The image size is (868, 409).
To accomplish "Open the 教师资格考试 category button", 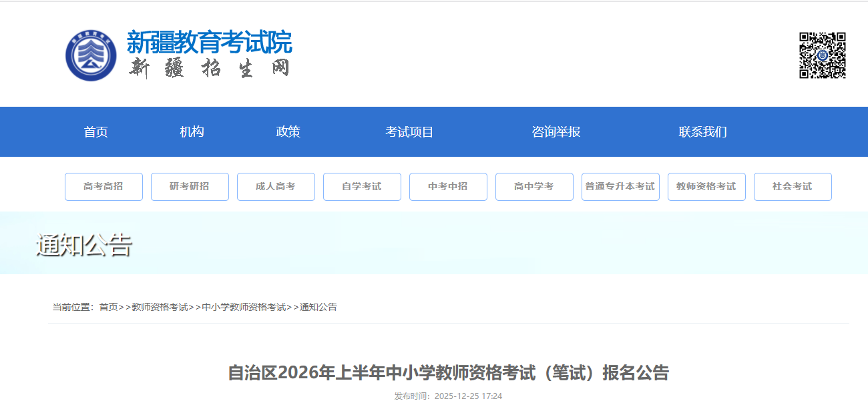I will point(706,187).
